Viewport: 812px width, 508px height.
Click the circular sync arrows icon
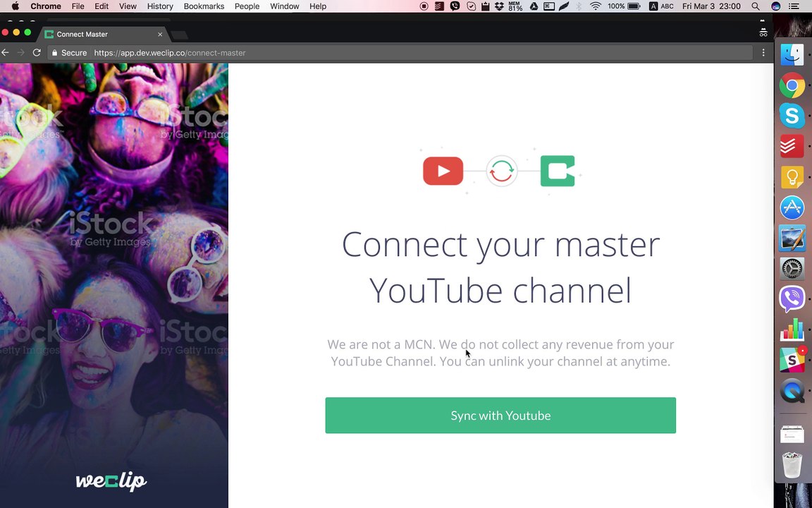502,171
